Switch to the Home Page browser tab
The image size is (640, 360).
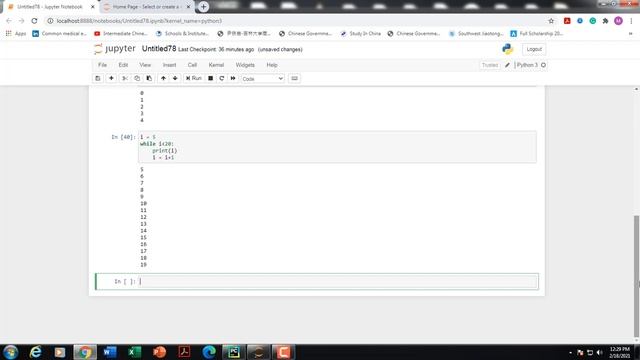[146, 7]
